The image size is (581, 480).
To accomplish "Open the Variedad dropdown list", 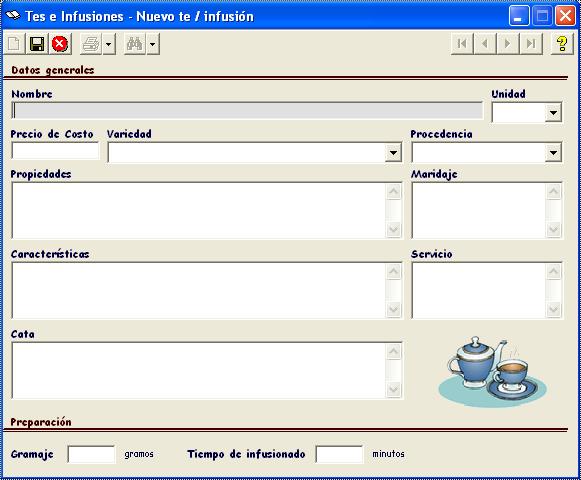I will [x=393, y=153].
